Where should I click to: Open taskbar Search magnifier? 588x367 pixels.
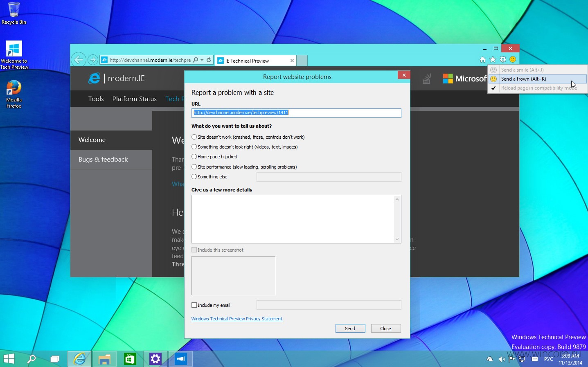32,359
